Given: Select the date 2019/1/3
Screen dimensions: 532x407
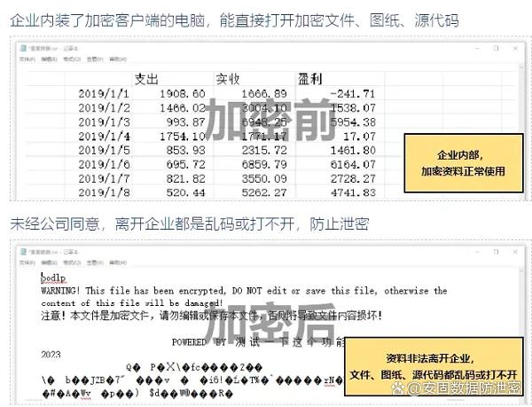Looking at the screenshot, I should [104, 122].
